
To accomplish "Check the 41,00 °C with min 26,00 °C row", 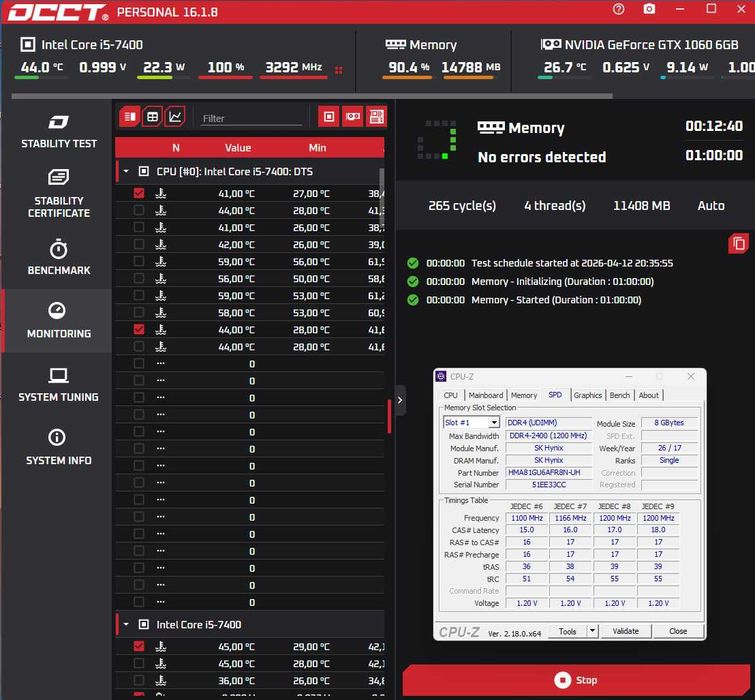I will (x=139, y=228).
